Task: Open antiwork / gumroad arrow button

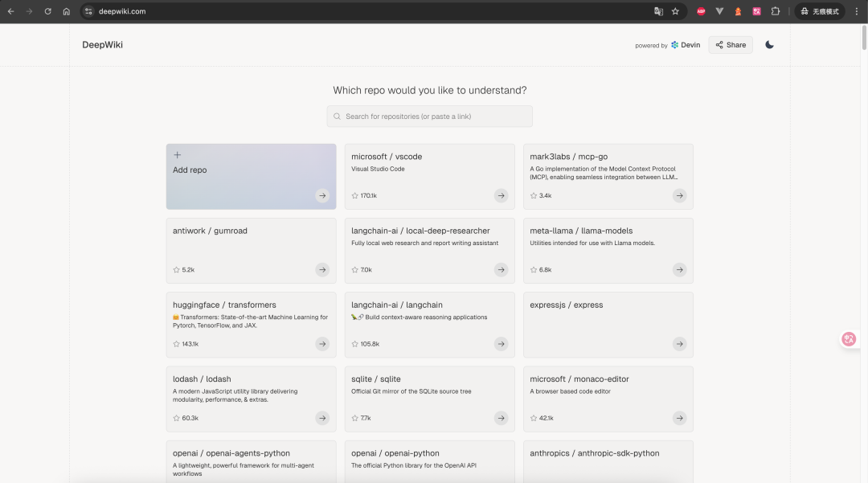Action: click(322, 269)
